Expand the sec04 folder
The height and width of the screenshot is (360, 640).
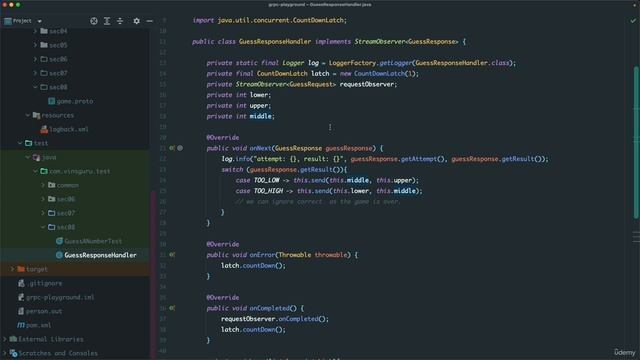(35, 31)
